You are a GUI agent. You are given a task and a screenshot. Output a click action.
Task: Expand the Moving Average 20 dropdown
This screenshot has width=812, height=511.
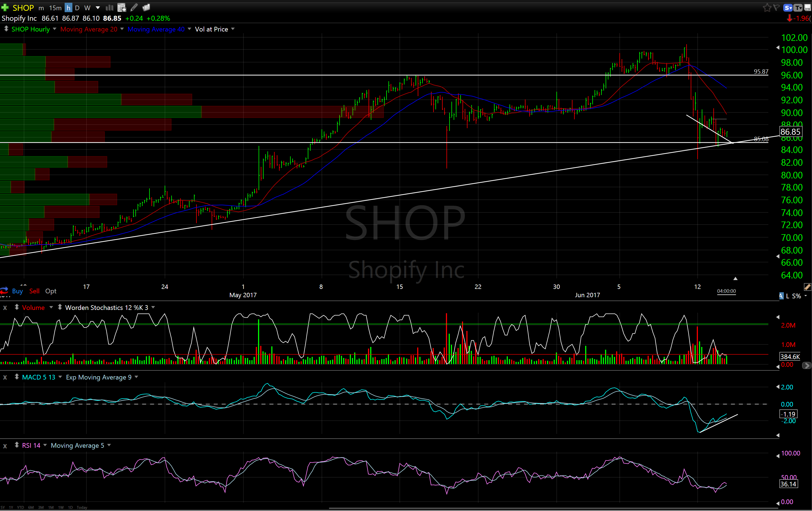[122, 29]
